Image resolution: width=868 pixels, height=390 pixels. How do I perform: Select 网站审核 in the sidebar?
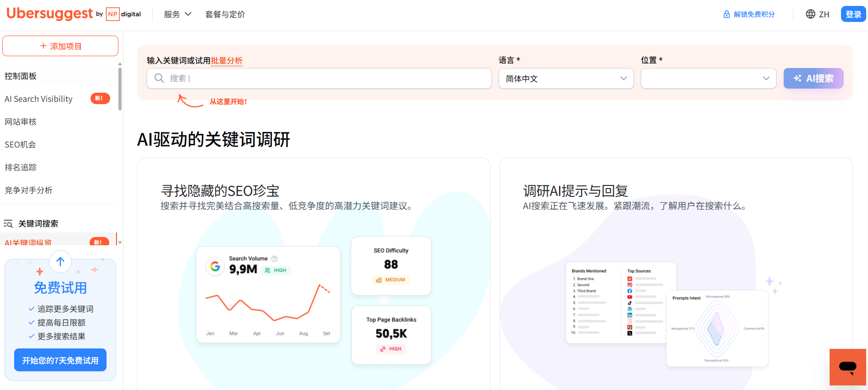[x=21, y=122]
